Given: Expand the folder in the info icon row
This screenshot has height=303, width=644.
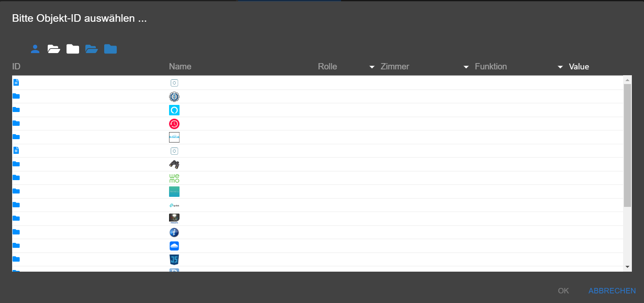Looking at the screenshot, I should tap(16, 232).
